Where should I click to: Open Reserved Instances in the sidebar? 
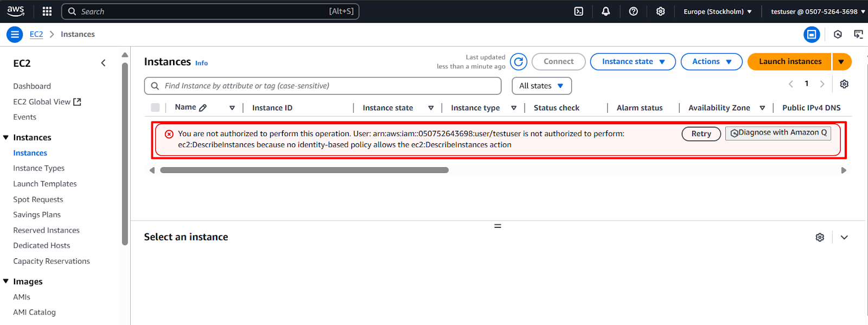pyautogui.click(x=47, y=231)
